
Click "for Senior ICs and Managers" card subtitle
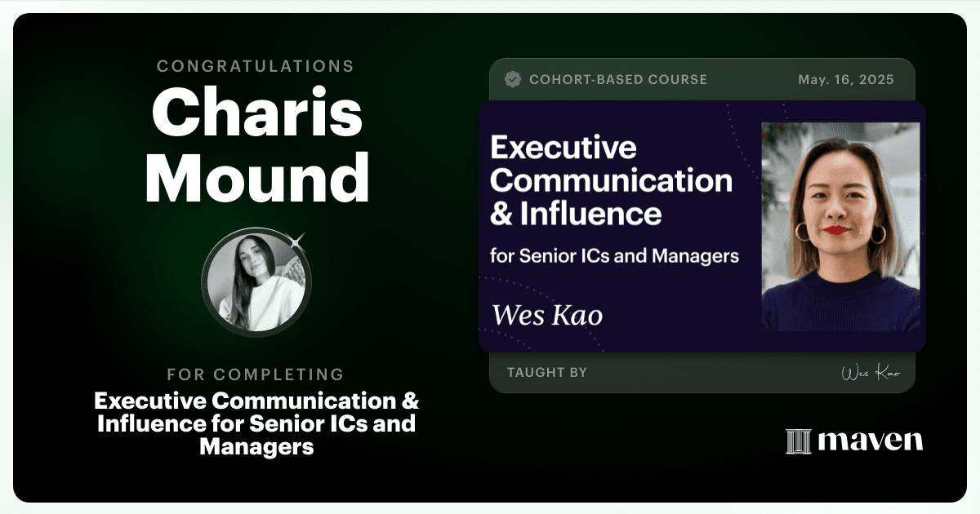click(x=614, y=255)
